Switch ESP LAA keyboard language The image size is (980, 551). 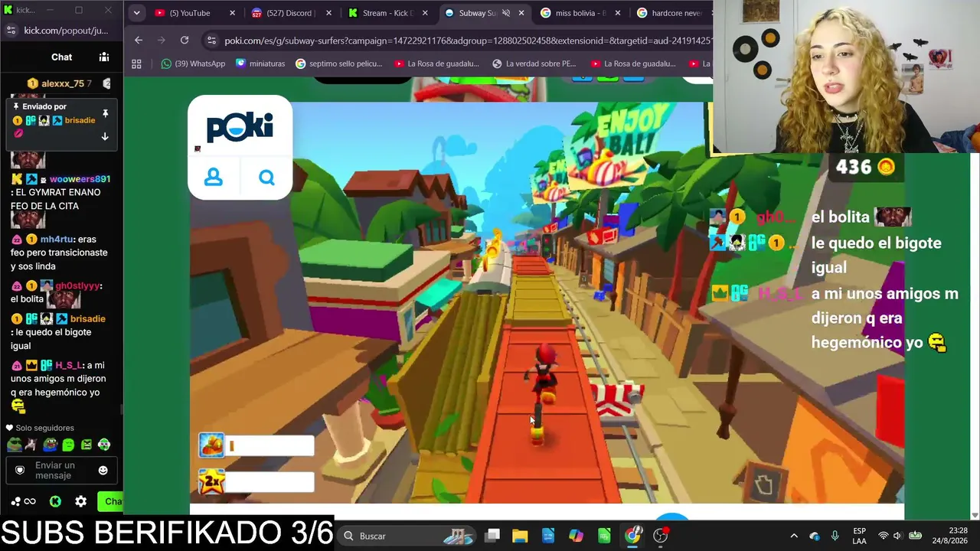[x=860, y=536]
